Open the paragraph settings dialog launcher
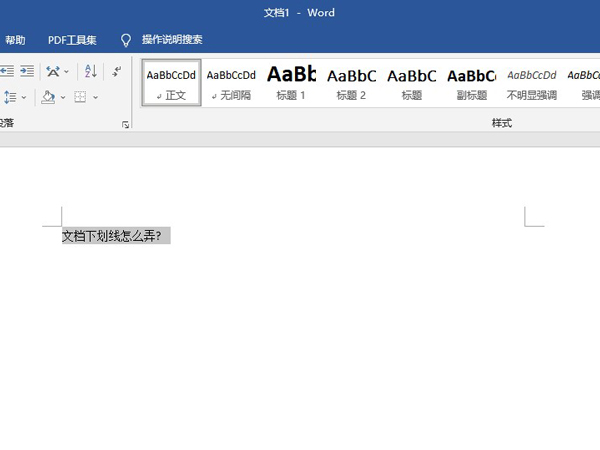The height and width of the screenshot is (450, 600). [x=125, y=124]
